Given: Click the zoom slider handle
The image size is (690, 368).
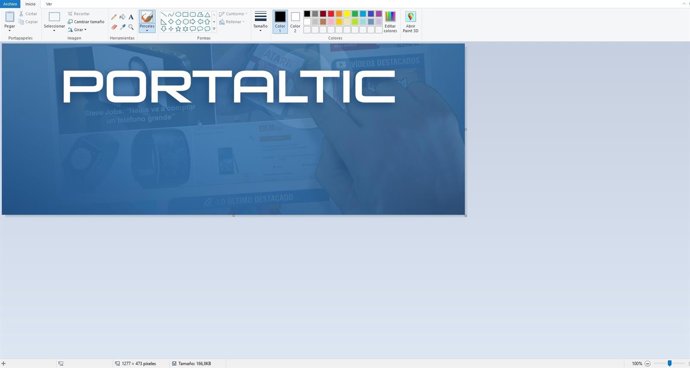Looking at the screenshot, I should coord(669,363).
